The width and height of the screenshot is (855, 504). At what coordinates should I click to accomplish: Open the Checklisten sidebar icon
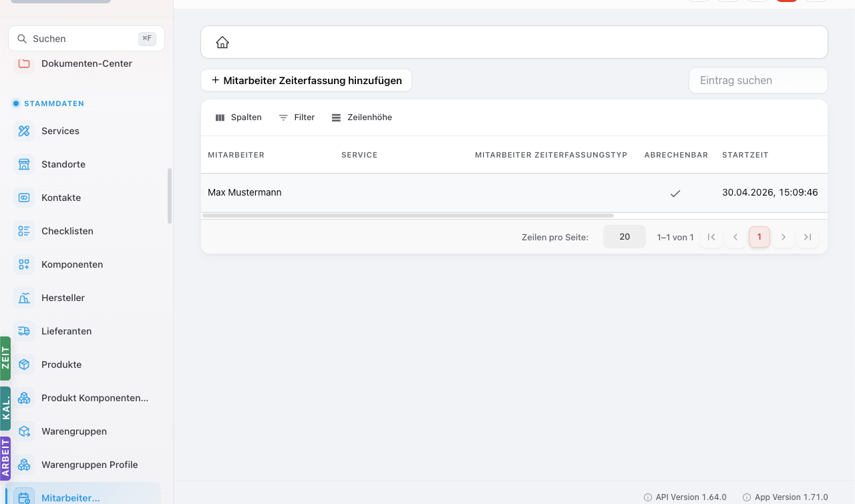click(x=24, y=231)
